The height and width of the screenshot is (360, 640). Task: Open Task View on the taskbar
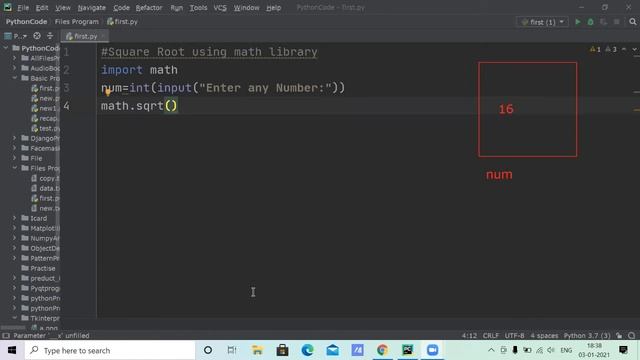232,350
